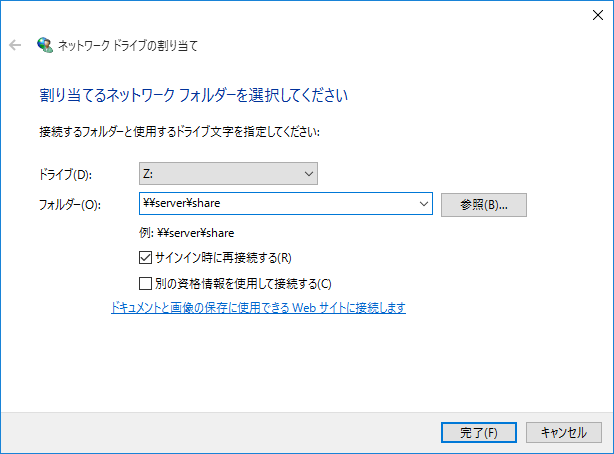
Task: Enable the 別の資格情報を使用して接続する checkbox
Action: (145, 283)
